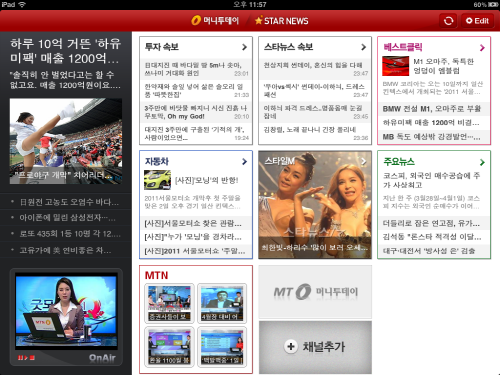The image size is (500, 375).
Task: Open the fourth sidebar bullet headline
Action: 66,250
